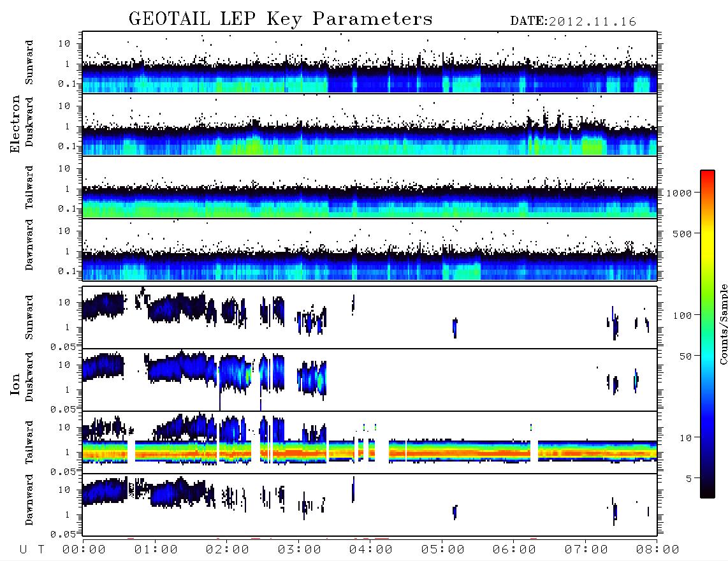Screen dimensions: 728x561
Task: Click the 50 tick on colorbar
Action: pos(685,356)
